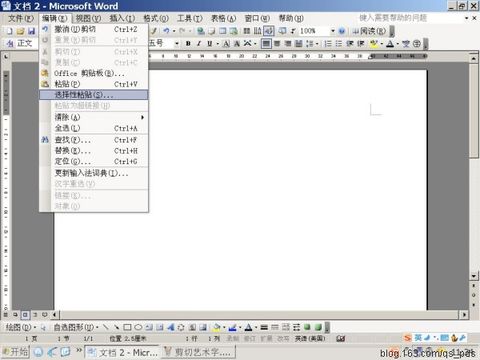
Task: Click the Open folder icon
Action: pos(21,31)
